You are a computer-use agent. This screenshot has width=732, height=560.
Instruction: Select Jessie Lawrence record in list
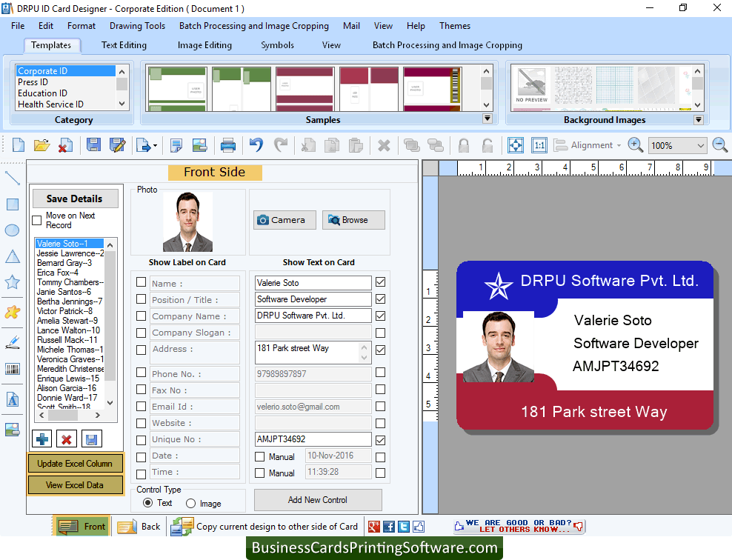[x=70, y=253]
